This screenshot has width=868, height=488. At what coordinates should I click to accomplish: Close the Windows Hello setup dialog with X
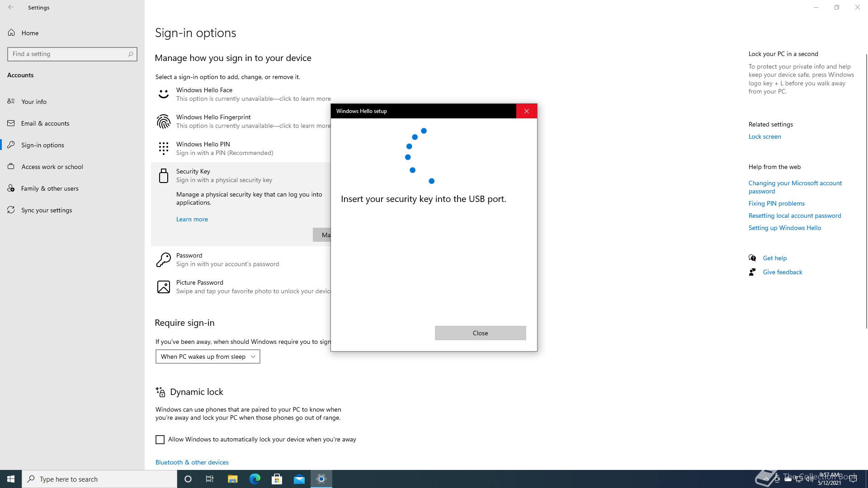(x=527, y=111)
